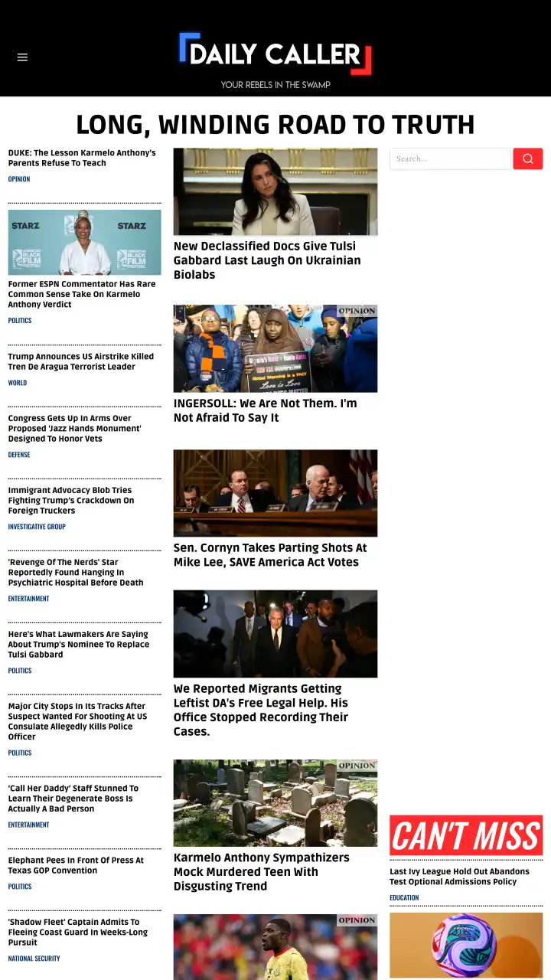Select ENTERTAINMENT tag under Revenge Of Nerds article
The image size is (551, 980).
tap(28, 599)
